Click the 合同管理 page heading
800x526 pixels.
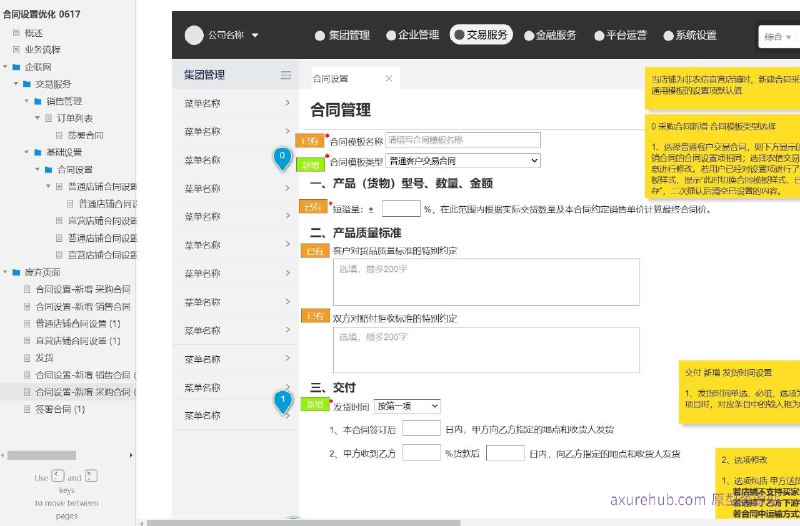click(341, 110)
